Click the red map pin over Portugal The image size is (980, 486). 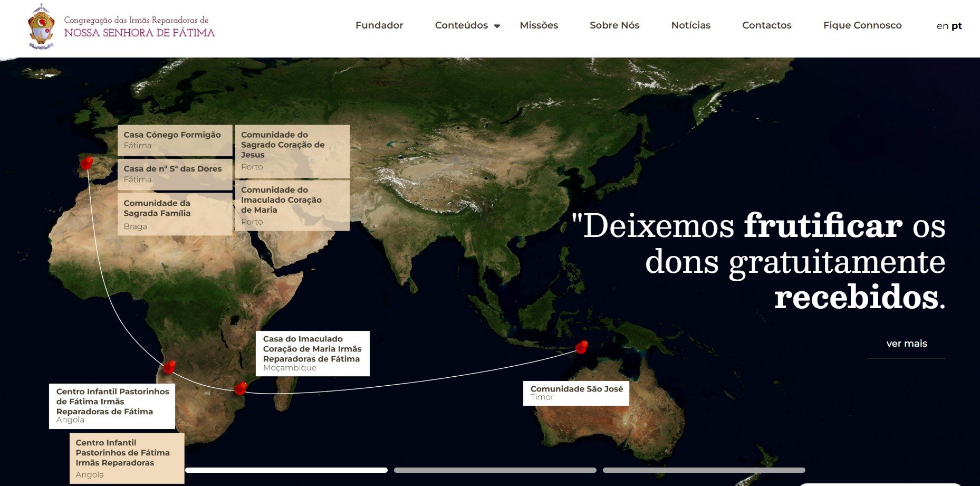pyautogui.click(x=87, y=163)
